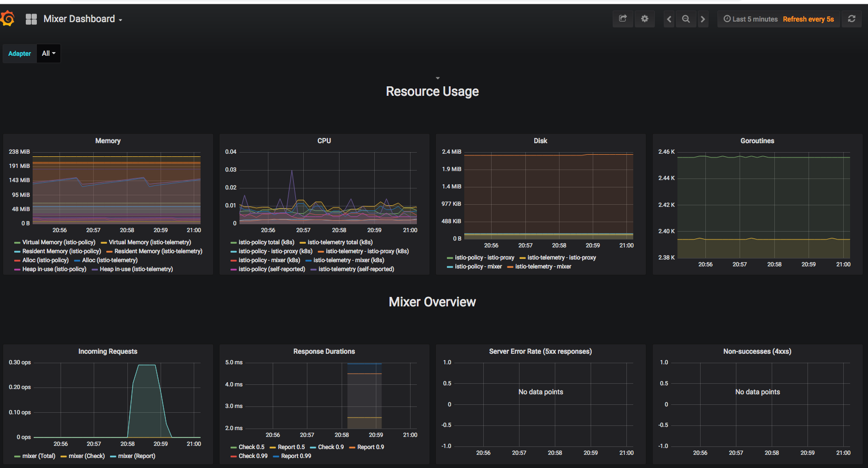Open the Disk panel title menu
The height and width of the screenshot is (468, 868).
coord(541,141)
